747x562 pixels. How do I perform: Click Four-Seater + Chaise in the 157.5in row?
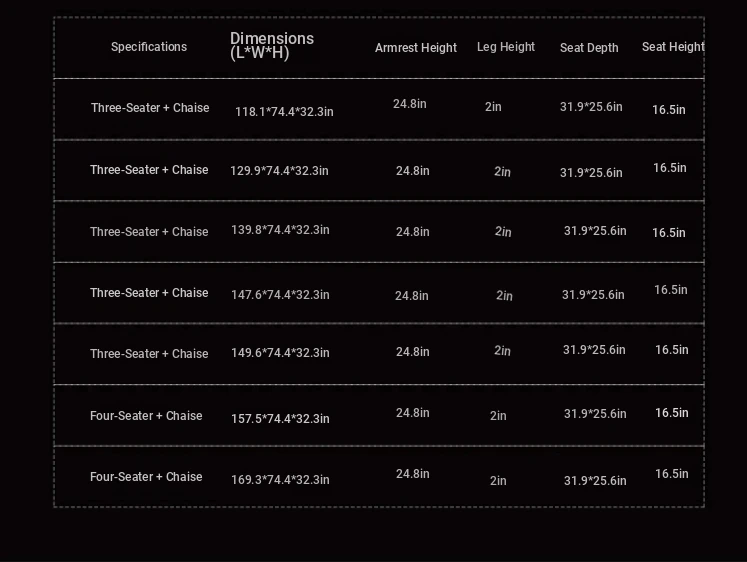[146, 416]
